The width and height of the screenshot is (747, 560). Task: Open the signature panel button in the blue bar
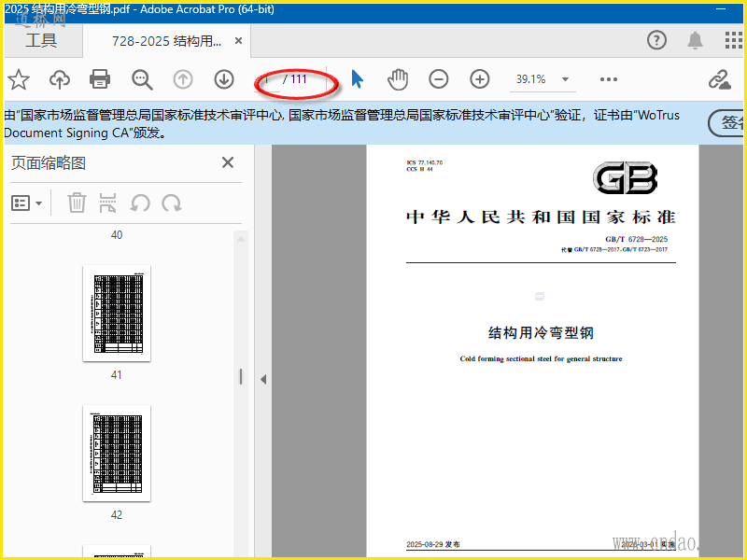point(726,123)
